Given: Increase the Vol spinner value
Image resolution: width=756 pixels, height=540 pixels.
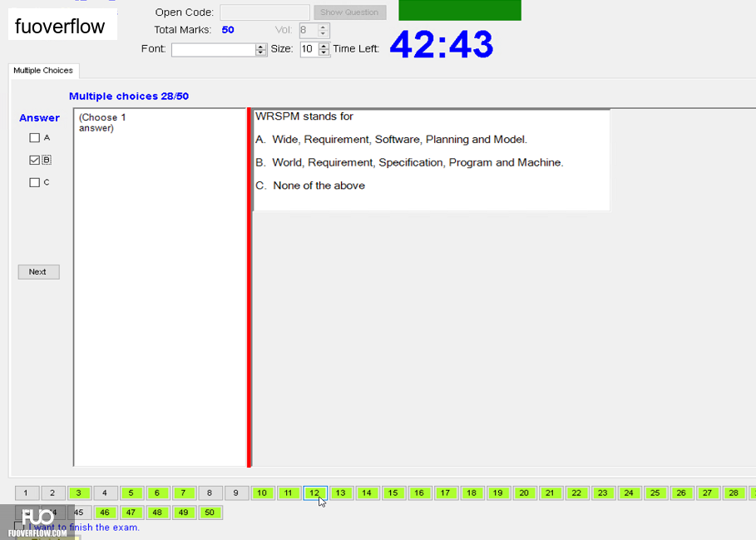Looking at the screenshot, I should [323, 27].
